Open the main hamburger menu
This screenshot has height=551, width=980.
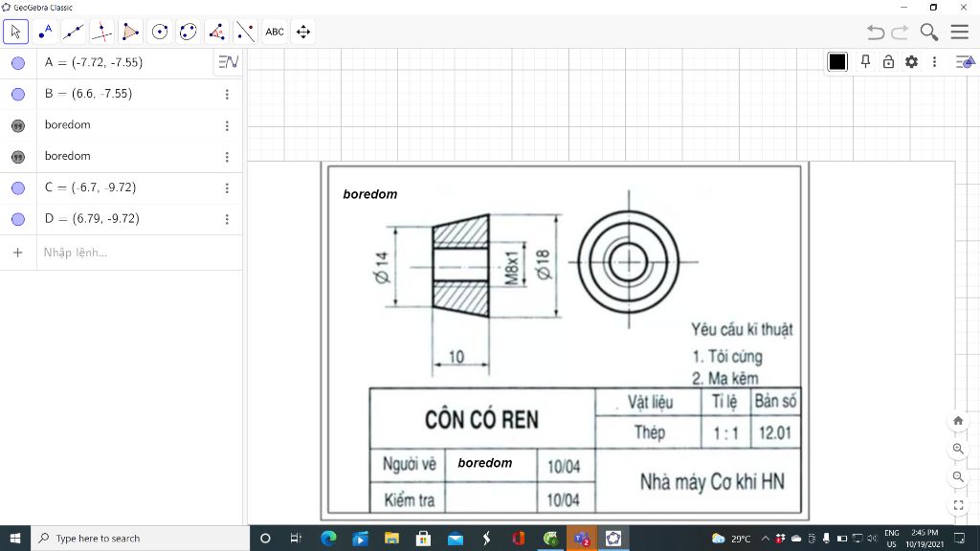tap(959, 32)
